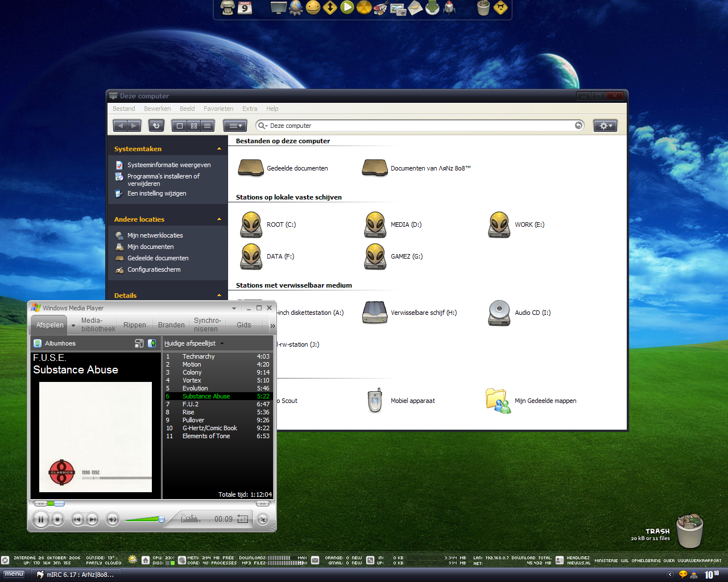This screenshot has width=728, height=582.
Task: Select the ROOT (C:) drive icon
Action: (x=251, y=225)
